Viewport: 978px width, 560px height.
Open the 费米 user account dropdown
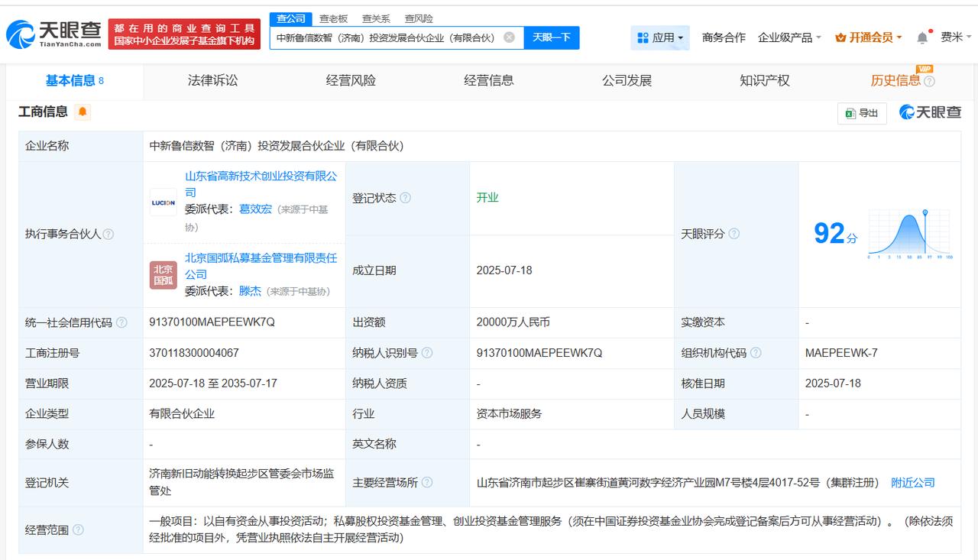pos(955,37)
